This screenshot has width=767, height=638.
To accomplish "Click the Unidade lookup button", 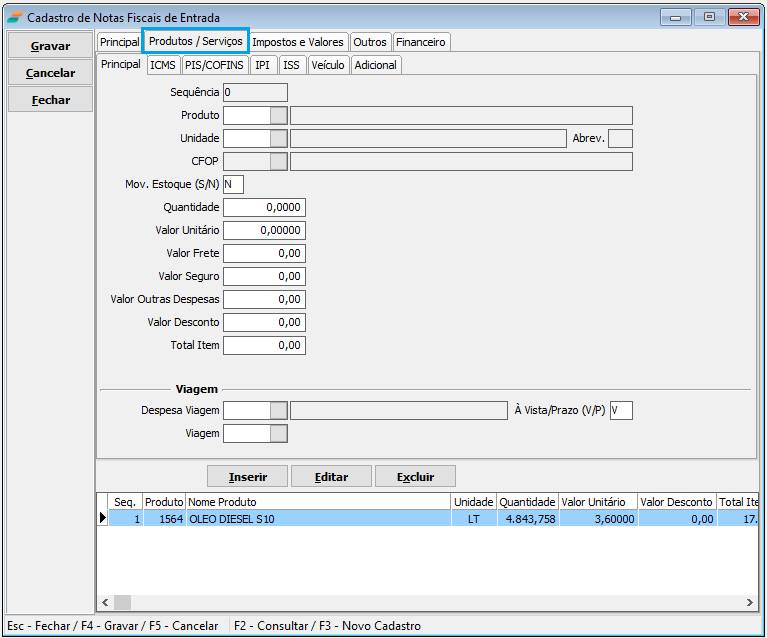I will pyautogui.click(x=279, y=138).
